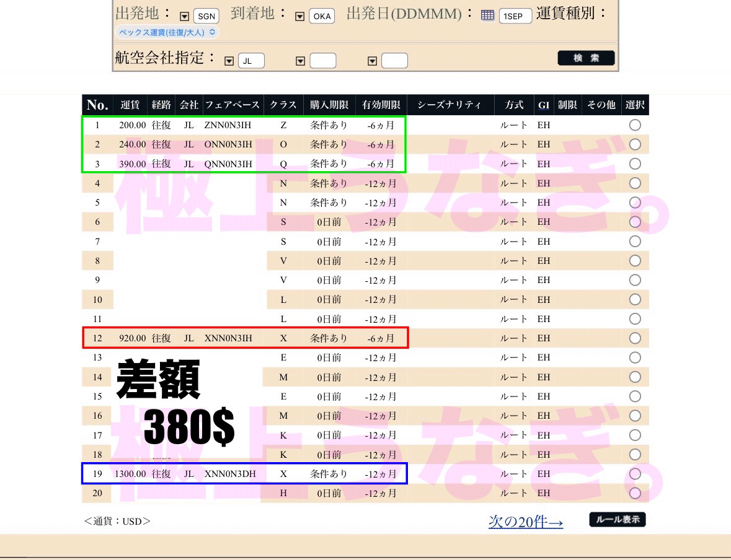Select the radio button for row 1
The height and width of the screenshot is (560, 731).
tap(635, 125)
